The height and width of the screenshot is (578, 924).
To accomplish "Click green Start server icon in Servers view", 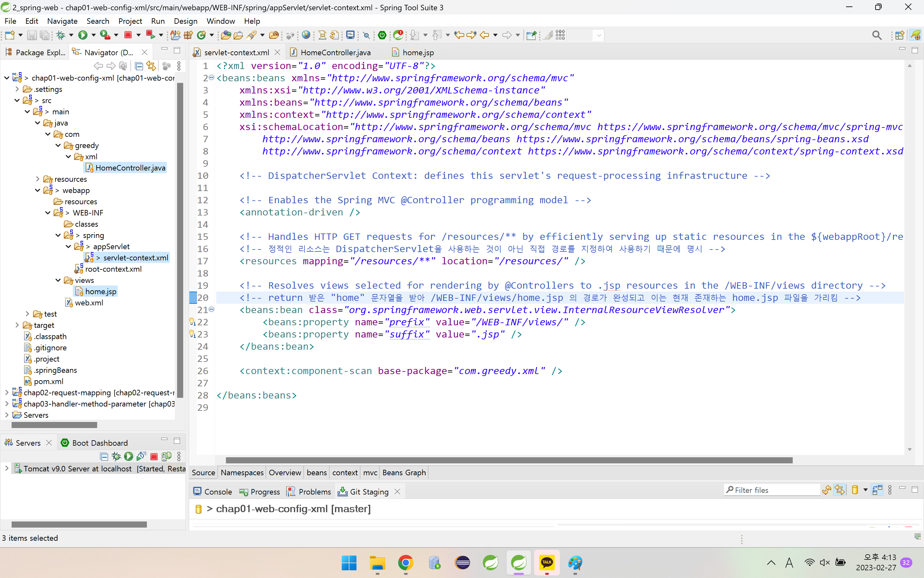I will point(129,456).
